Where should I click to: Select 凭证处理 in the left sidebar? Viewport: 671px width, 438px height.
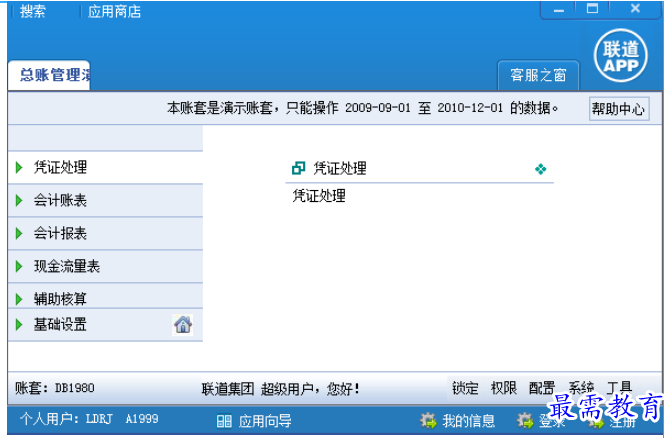[105, 167]
